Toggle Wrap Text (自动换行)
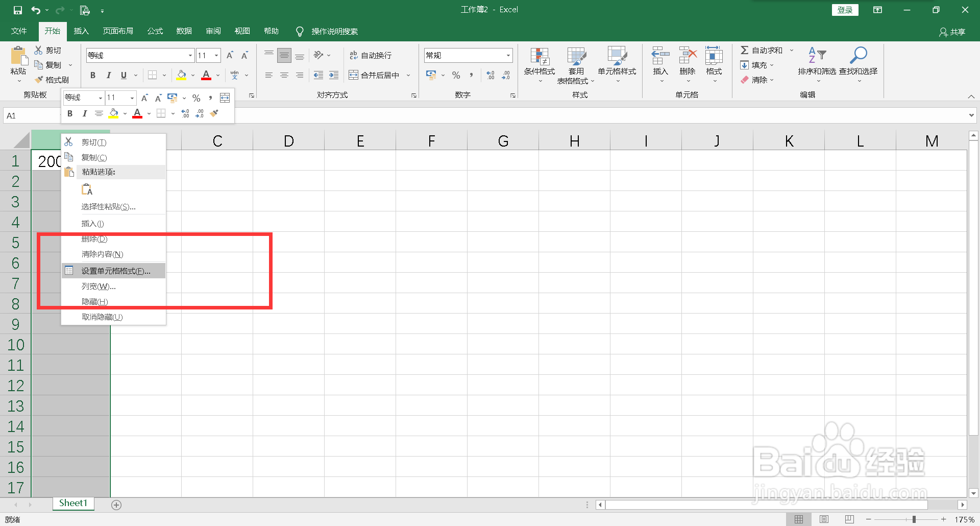 pyautogui.click(x=371, y=55)
